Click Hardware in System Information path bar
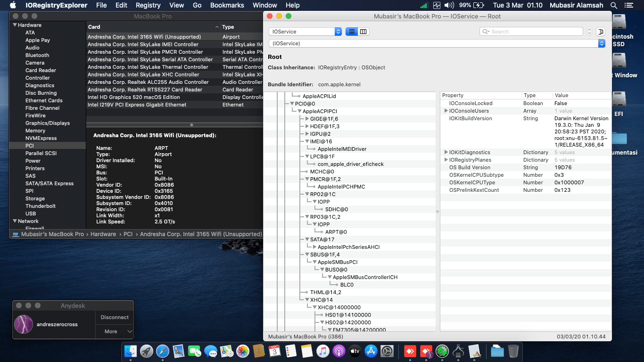Screen dimensions: 644x362 [103, 234]
